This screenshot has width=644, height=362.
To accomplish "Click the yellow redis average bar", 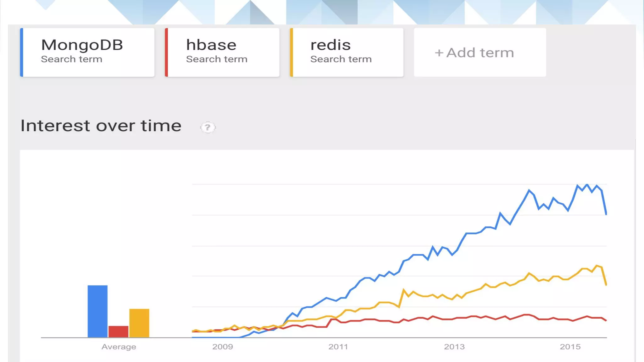I will [139, 323].
